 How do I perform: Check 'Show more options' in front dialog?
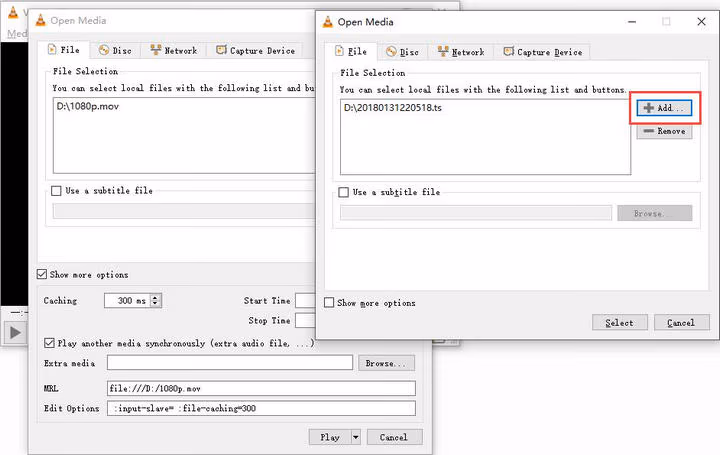[x=329, y=303]
